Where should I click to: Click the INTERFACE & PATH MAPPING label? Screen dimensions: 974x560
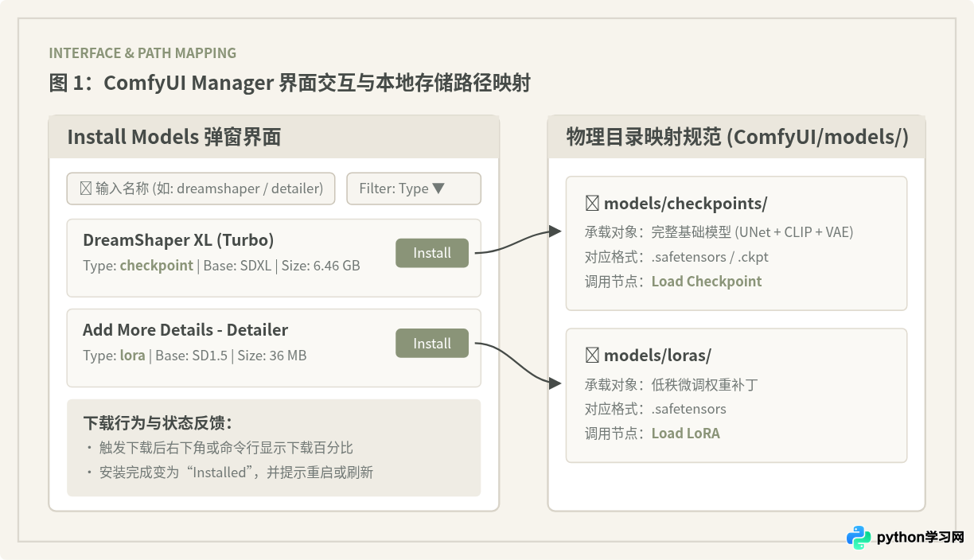(x=142, y=53)
